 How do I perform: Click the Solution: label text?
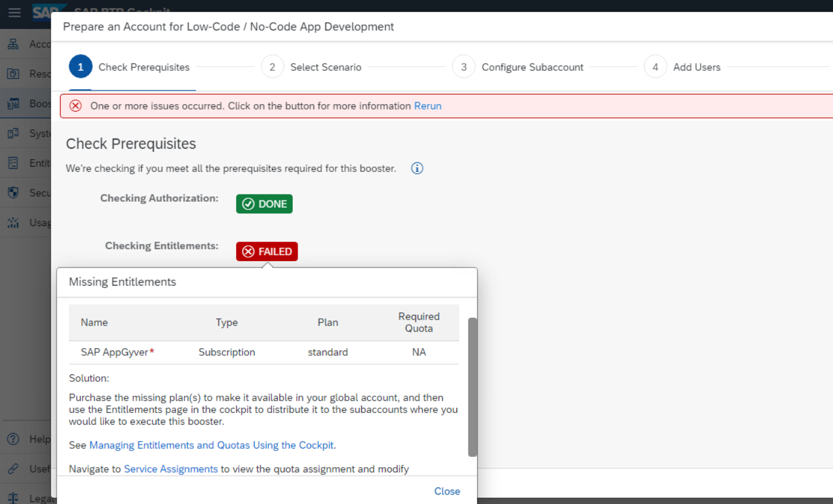(89, 378)
